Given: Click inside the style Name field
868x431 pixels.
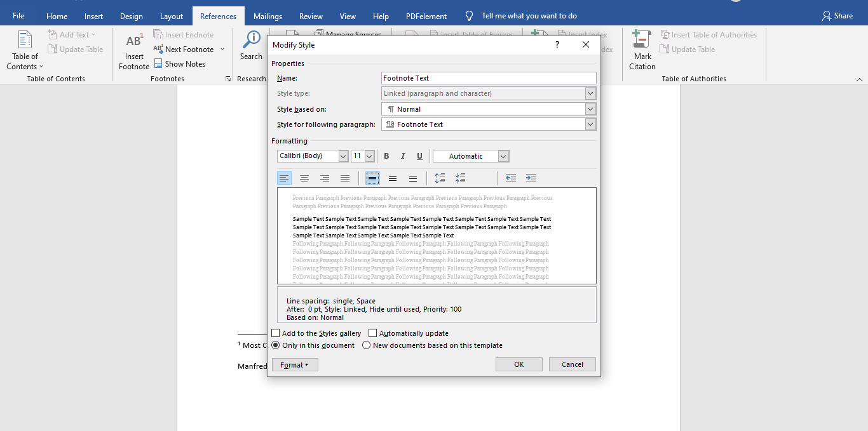Looking at the screenshot, I should [488, 77].
